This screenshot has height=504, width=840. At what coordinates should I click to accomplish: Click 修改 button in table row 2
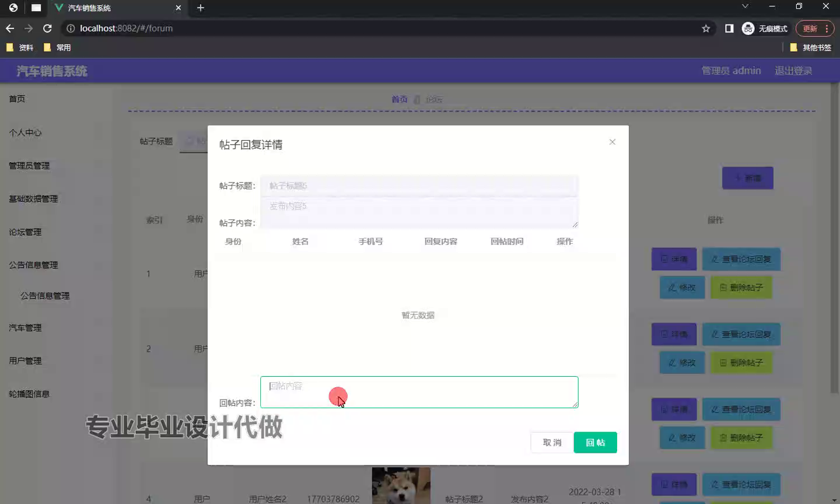pos(682,363)
